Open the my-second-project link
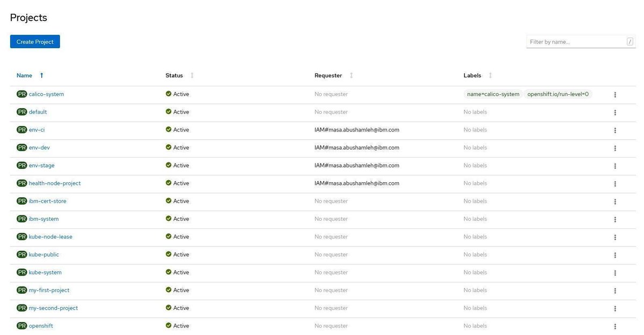This screenshot has height=335, width=644. pos(53,308)
